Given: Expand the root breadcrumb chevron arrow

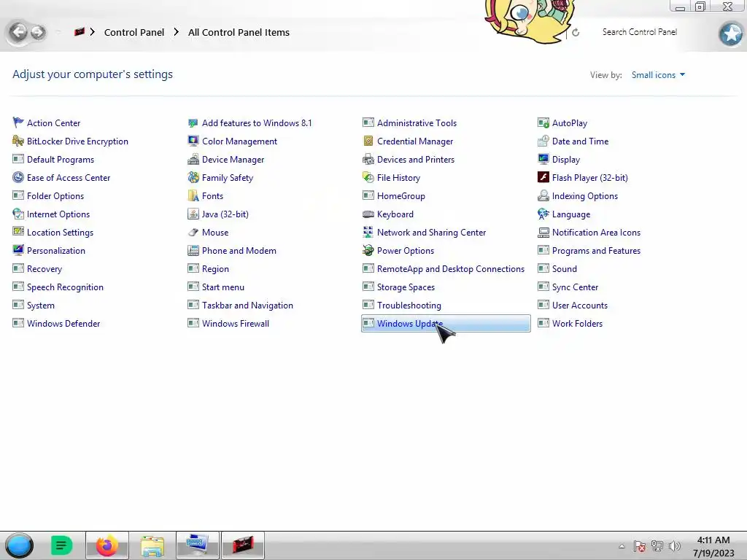Looking at the screenshot, I should (93, 32).
